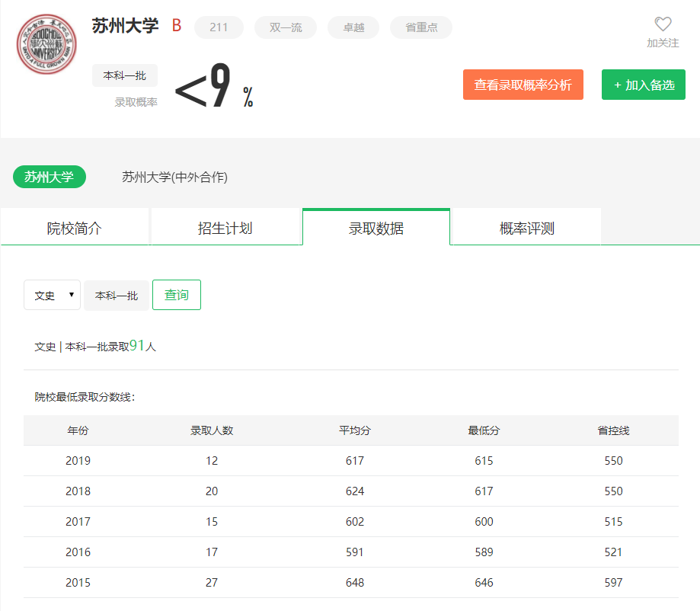This screenshot has width=700, height=611.
Task: Click average score 624 in 2018 row
Action: pyautogui.click(x=355, y=491)
